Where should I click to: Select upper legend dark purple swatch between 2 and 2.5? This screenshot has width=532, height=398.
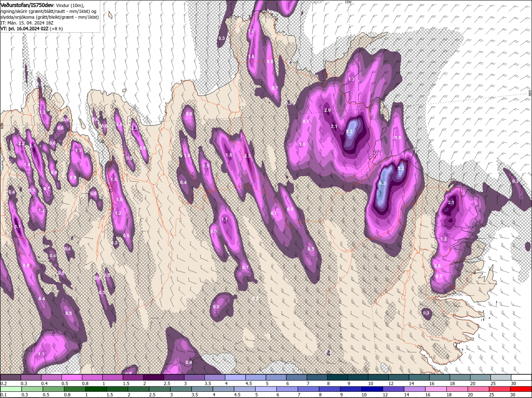pyautogui.click(x=153, y=377)
